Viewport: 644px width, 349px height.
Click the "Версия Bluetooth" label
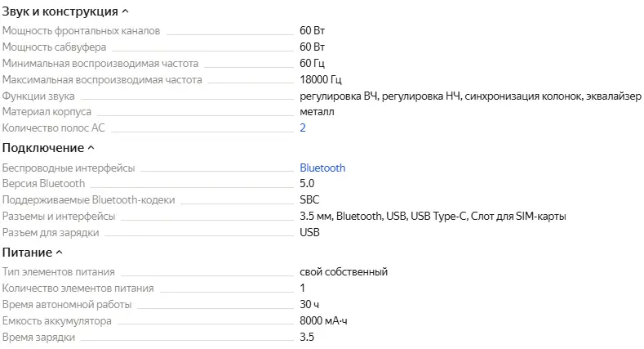click(43, 184)
